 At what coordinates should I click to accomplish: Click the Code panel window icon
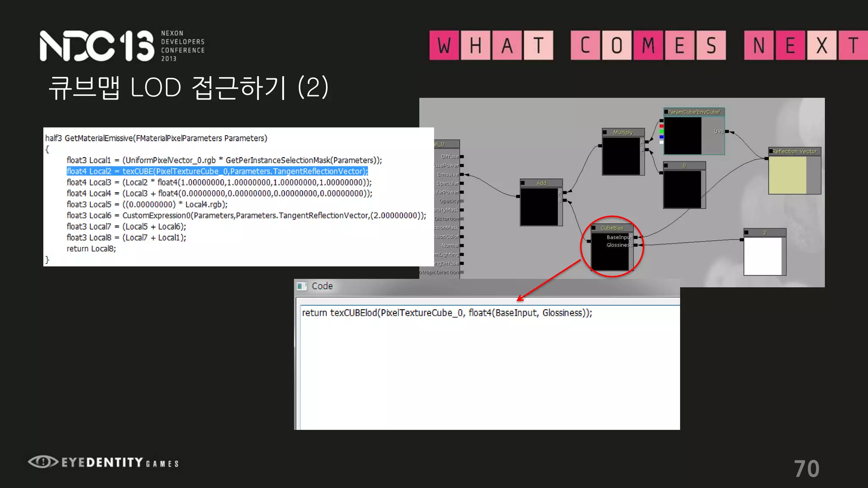tap(302, 286)
